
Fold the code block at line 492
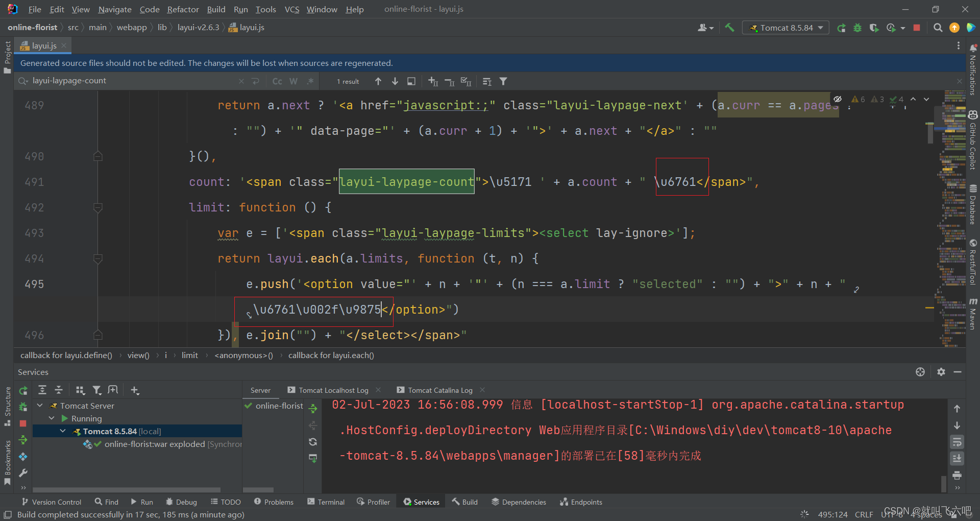point(99,207)
